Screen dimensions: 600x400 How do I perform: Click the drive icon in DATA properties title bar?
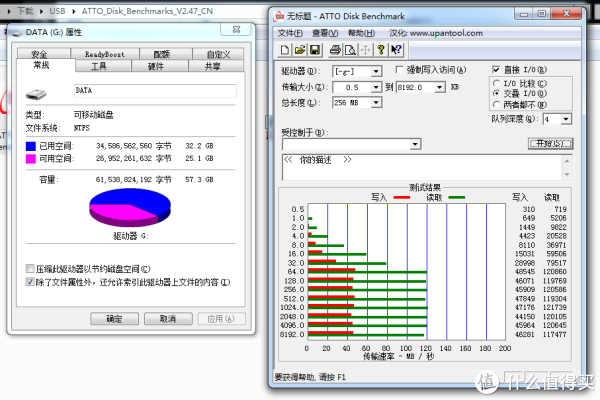pos(17,33)
